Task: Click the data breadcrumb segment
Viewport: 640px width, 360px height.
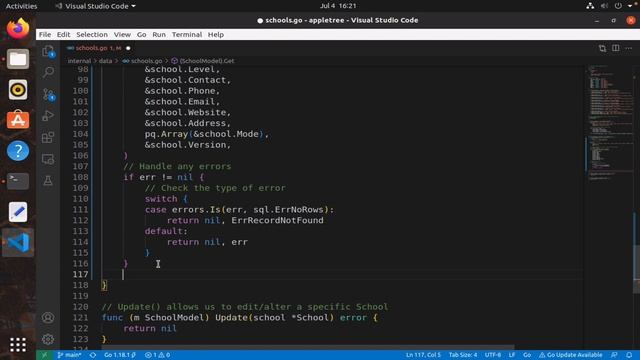Action: point(105,61)
